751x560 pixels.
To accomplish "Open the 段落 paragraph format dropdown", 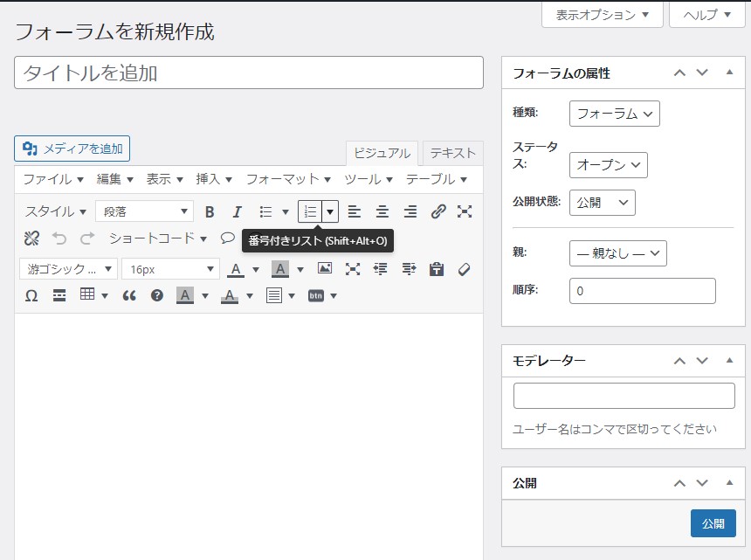I will (x=144, y=211).
